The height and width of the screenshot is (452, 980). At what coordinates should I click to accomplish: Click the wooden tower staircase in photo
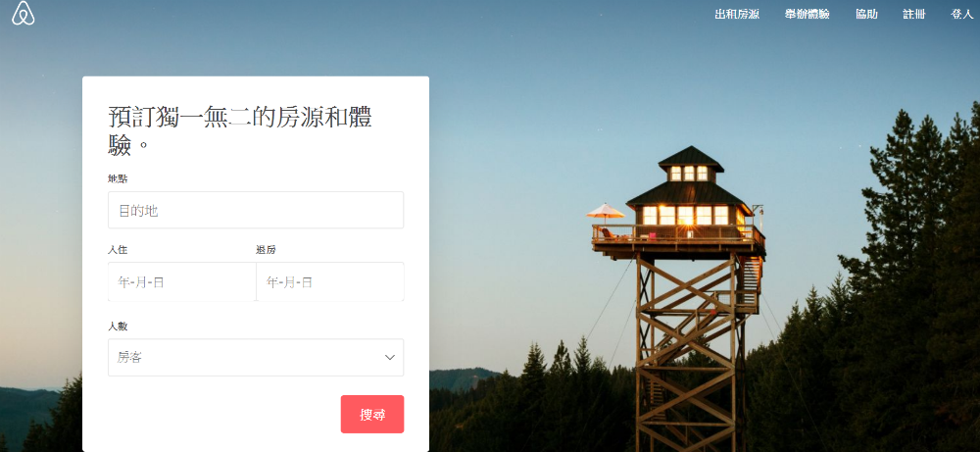(749, 282)
